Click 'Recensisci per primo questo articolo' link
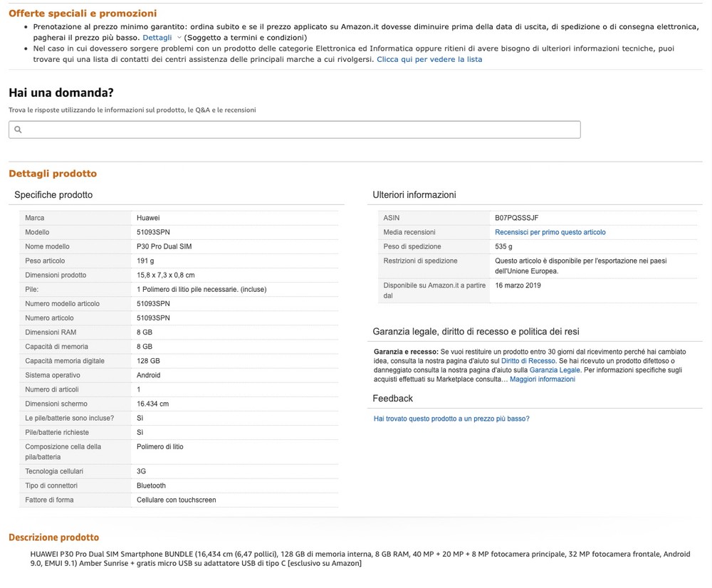Screen dimensions: 712x588 [550, 232]
